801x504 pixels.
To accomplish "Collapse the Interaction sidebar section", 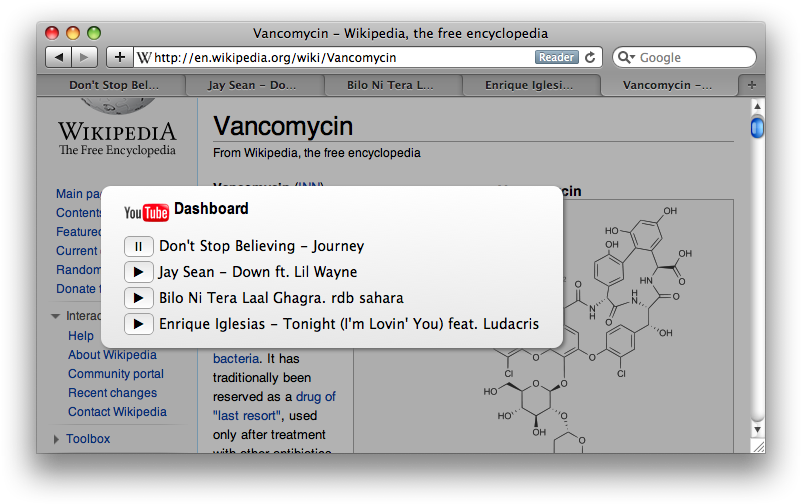I will click(55, 317).
